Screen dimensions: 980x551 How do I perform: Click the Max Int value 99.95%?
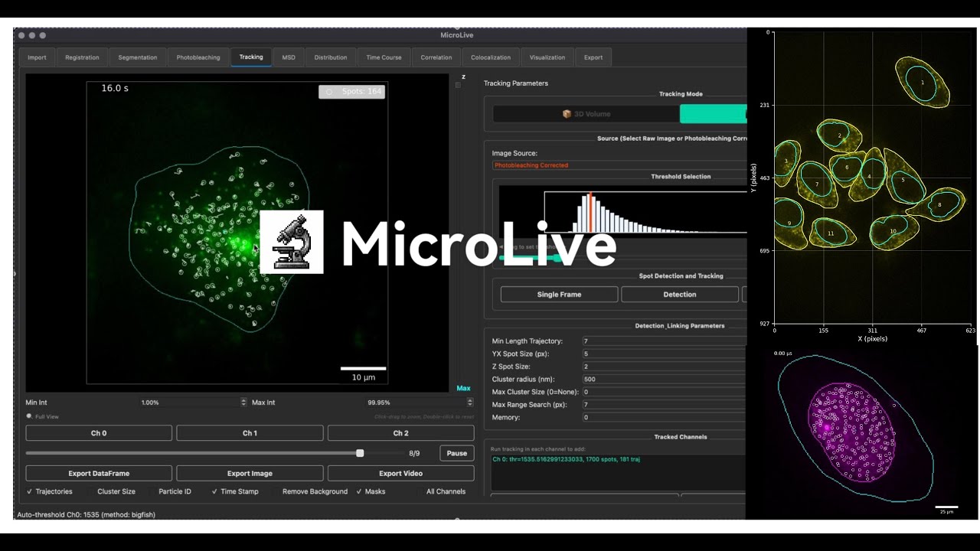point(378,403)
